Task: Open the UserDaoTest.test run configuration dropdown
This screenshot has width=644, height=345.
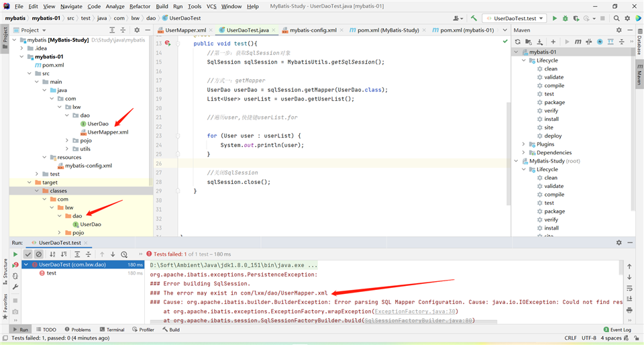Action: [515, 18]
